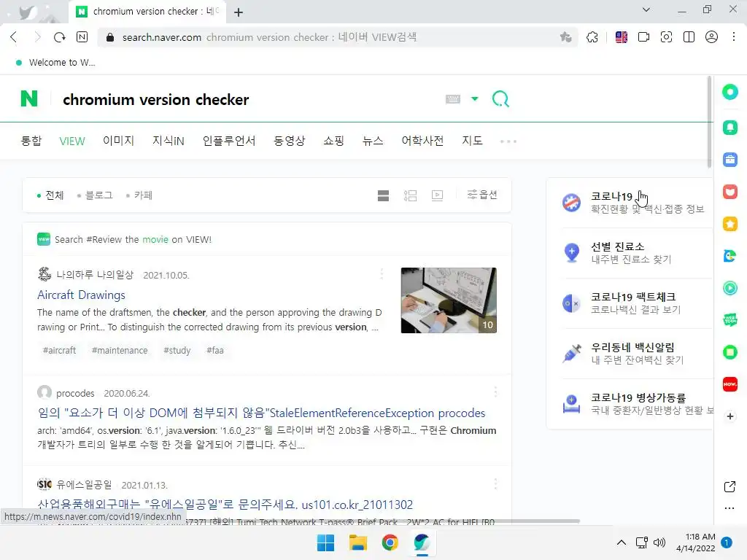This screenshot has width=747, height=560.
Task: Open the Aircraft Drawings thumbnail image
Action: coord(449,300)
